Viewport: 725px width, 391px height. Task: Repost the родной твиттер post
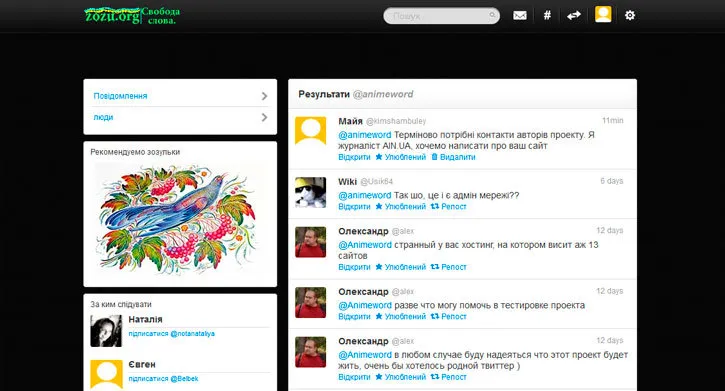click(449, 377)
